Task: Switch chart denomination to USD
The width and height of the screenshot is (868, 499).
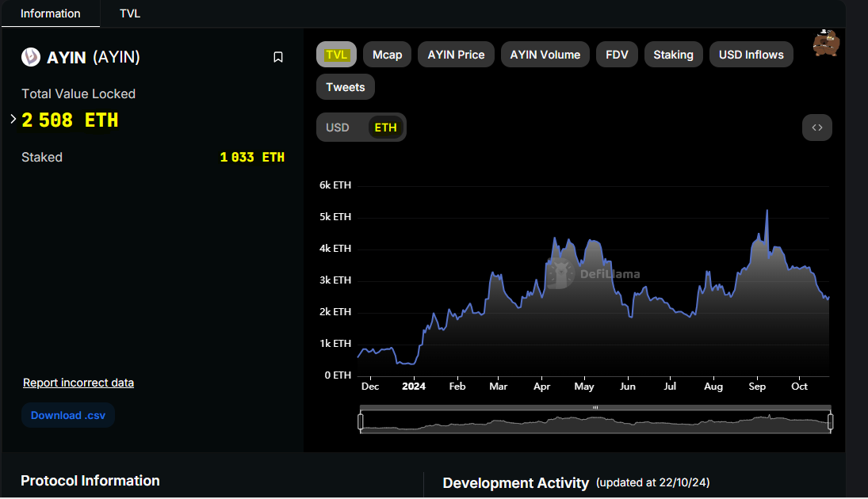Action: coord(337,128)
